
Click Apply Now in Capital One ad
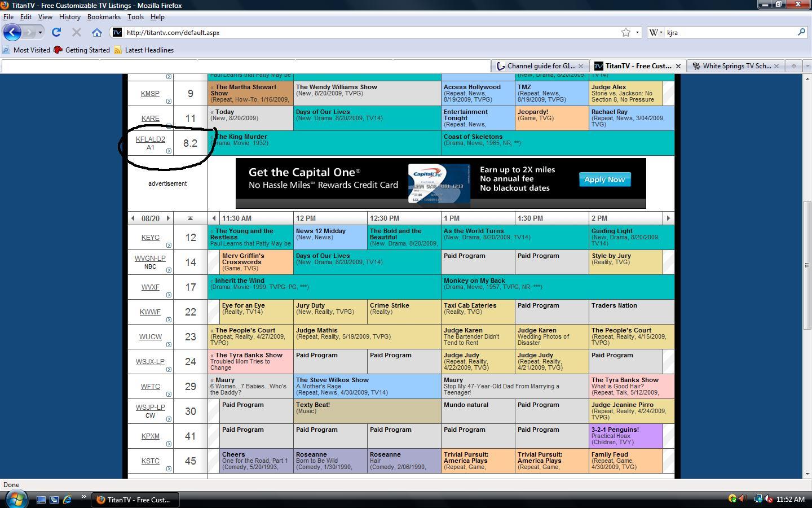(x=604, y=179)
